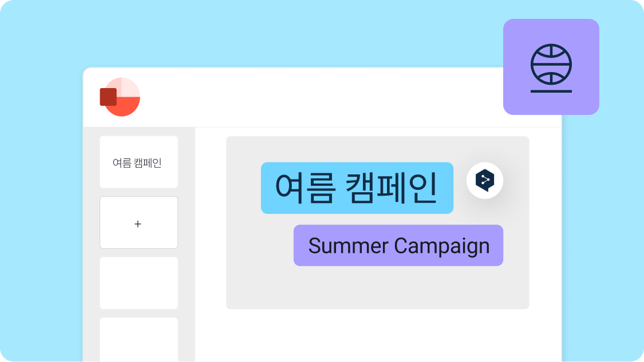The height and width of the screenshot is (362, 644).
Task: Click the pale pink quarter of PowerPoint logo
Action: [x=131, y=87]
